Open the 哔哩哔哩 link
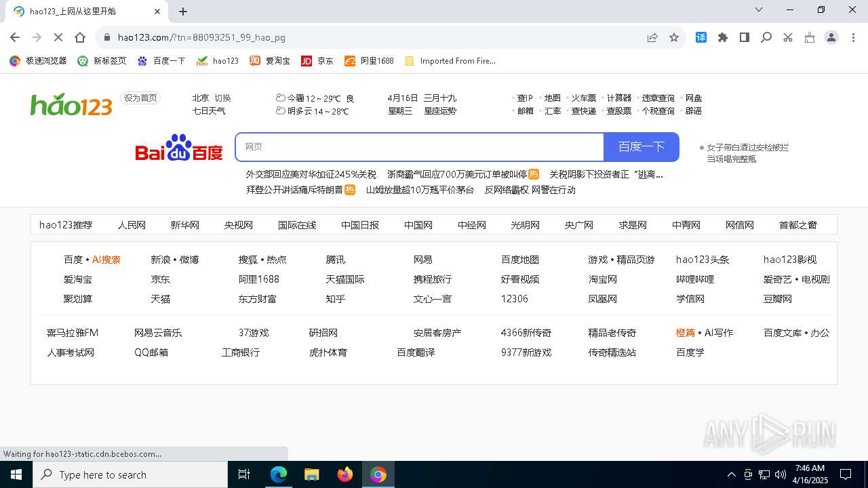Image resolution: width=868 pixels, height=488 pixels. pos(695,279)
